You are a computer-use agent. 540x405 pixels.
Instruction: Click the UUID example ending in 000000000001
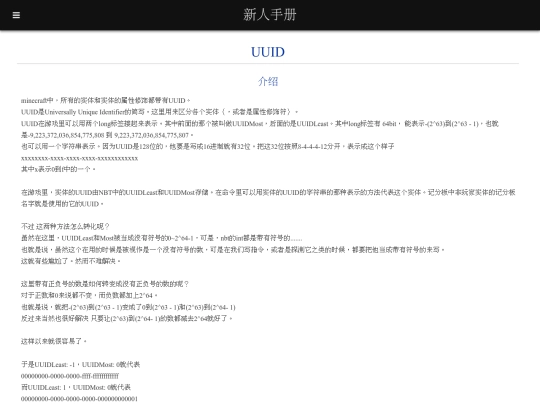(79, 399)
